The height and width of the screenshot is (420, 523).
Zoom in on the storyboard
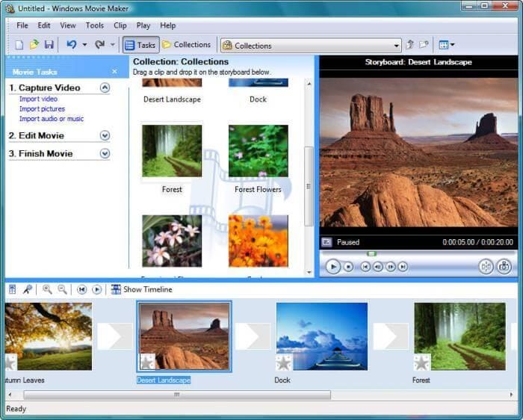point(47,289)
